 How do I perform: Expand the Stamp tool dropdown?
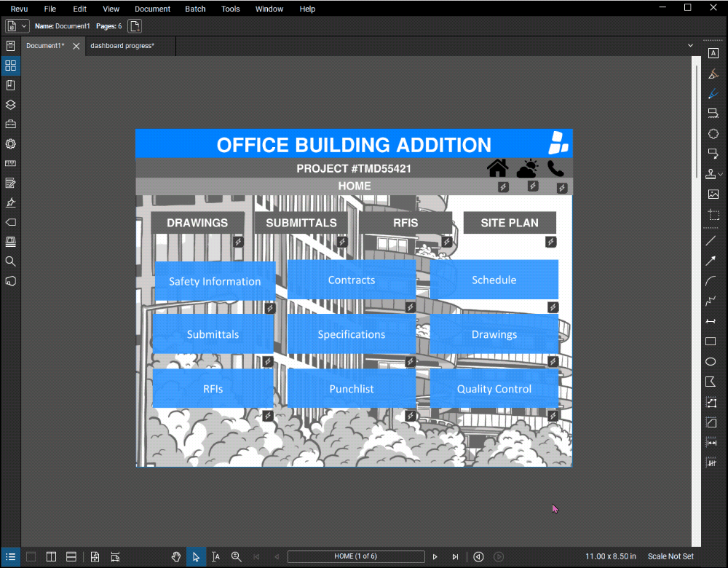coord(720,174)
